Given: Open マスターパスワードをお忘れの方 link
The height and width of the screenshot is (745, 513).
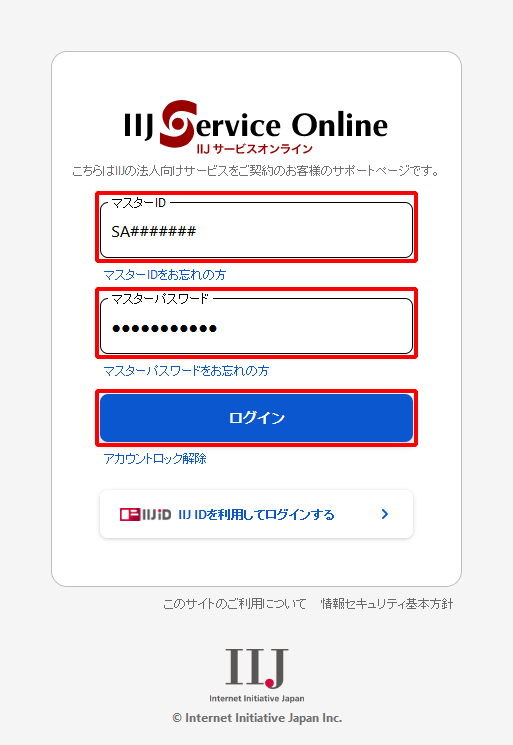Looking at the screenshot, I should pos(186,371).
